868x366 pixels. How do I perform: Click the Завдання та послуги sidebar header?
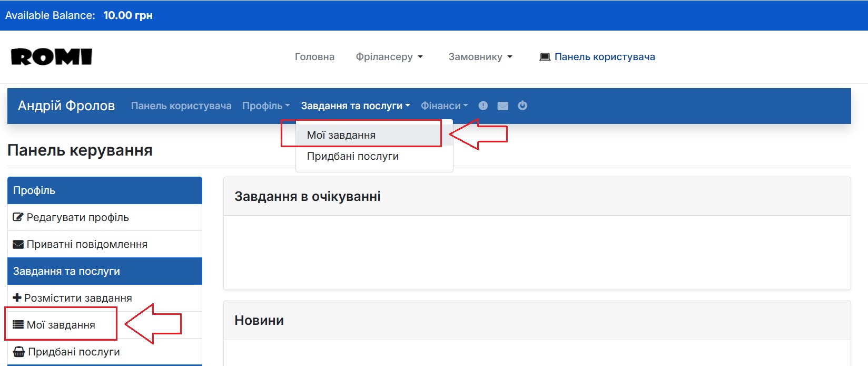tap(105, 271)
